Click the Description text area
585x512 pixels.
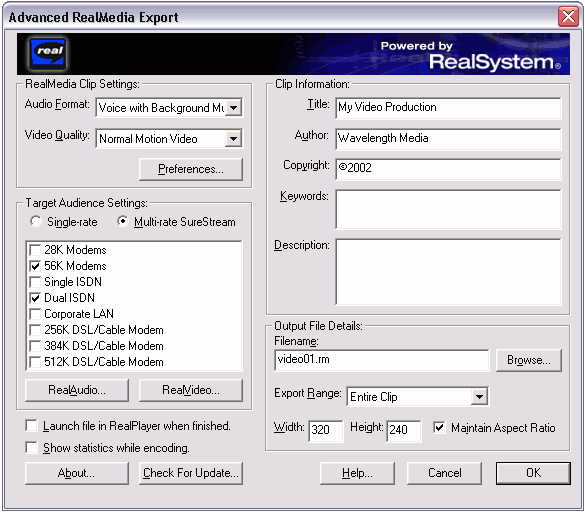coord(448,272)
